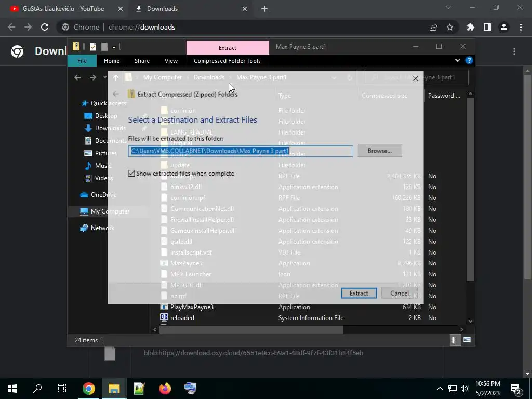Viewport: 532px width, 399px height.
Task: Select the reloaded System Information File
Action: (x=182, y=317)
